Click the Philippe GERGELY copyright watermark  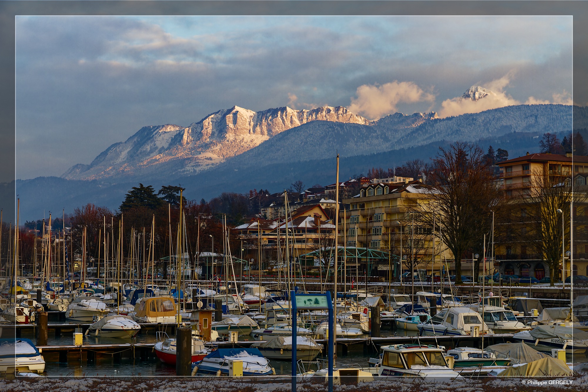[547, 382]
